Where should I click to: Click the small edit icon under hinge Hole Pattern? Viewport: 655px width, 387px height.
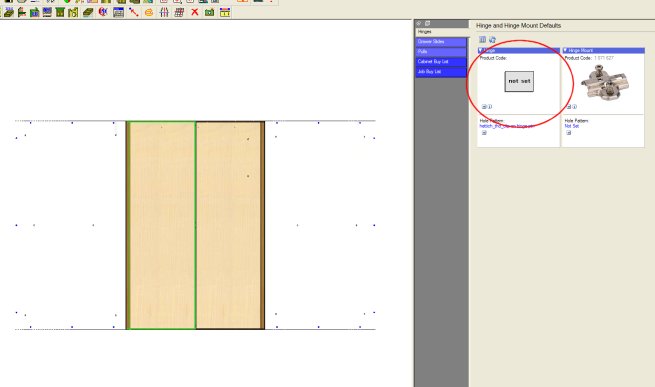click(x=484, y=132)
